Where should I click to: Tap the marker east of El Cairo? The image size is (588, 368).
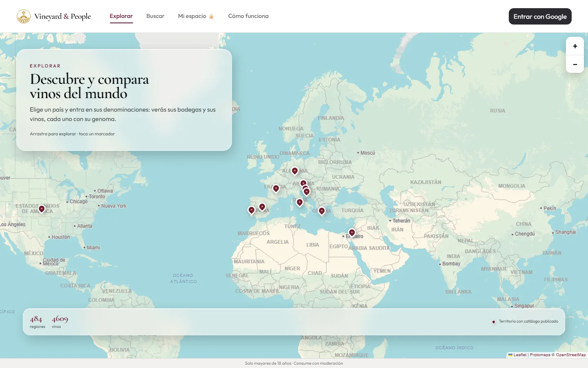[x=352, y=233]
